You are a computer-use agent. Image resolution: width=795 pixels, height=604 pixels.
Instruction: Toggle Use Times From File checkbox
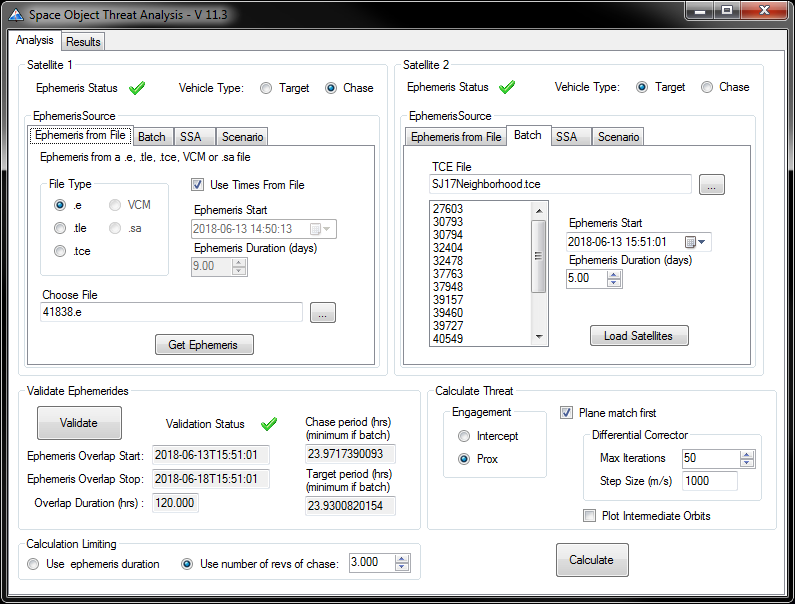[x=198, y=185]
